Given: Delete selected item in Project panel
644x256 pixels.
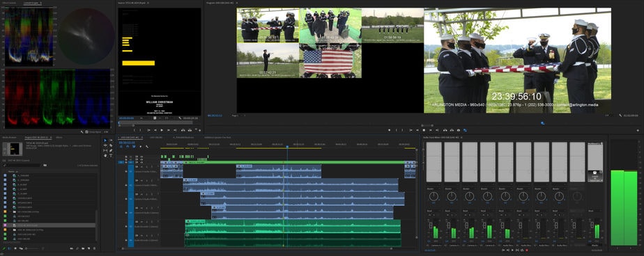Looking at the screenshot, I should coord(94,248).
